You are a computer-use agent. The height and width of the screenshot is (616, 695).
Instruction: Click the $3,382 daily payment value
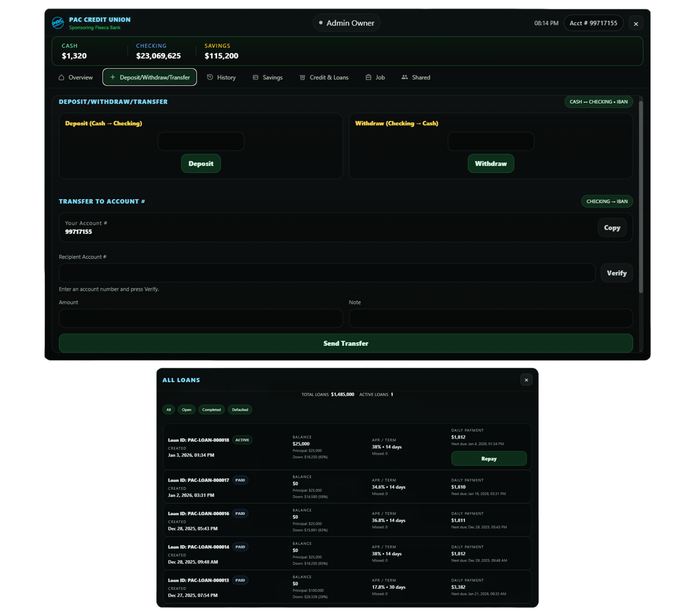tap(458, 587)
